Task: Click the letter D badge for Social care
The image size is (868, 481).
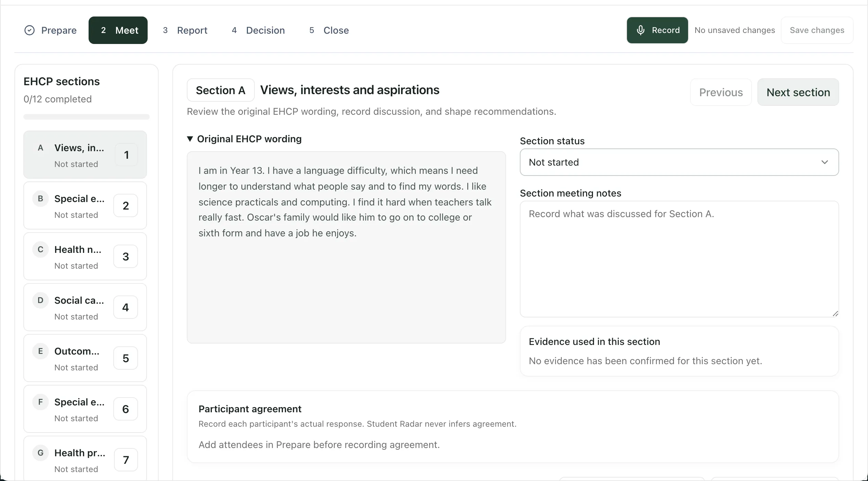Action: 41,300
